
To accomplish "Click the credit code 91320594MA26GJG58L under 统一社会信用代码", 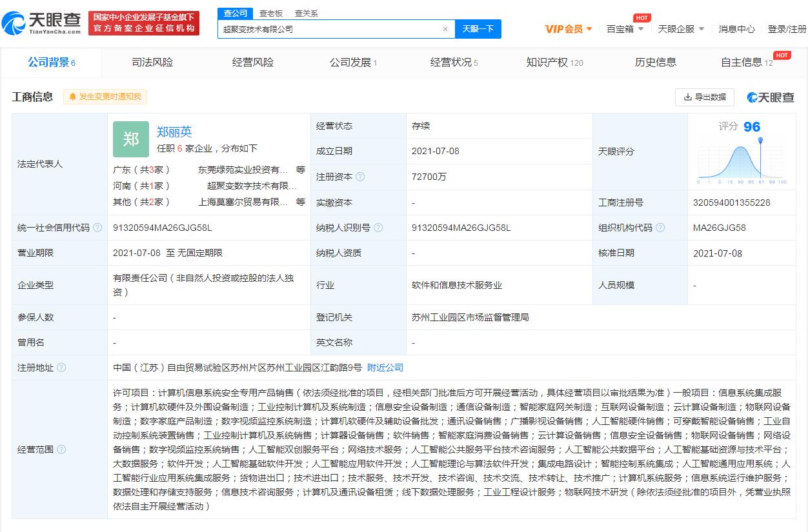I will tap(163, 228).
